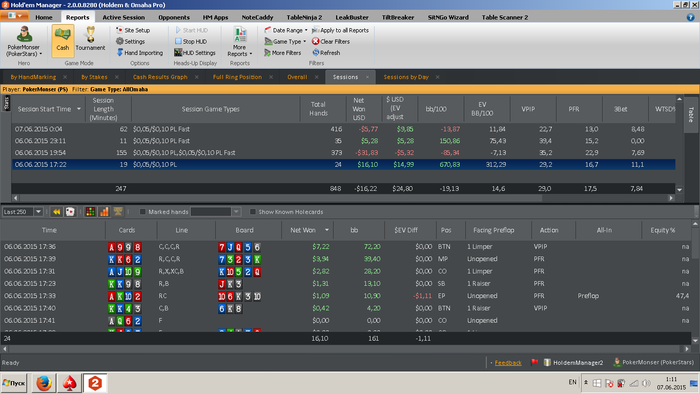Click the EN language indicator
This screenshot has height=394, width=700.
click(572, 382)
